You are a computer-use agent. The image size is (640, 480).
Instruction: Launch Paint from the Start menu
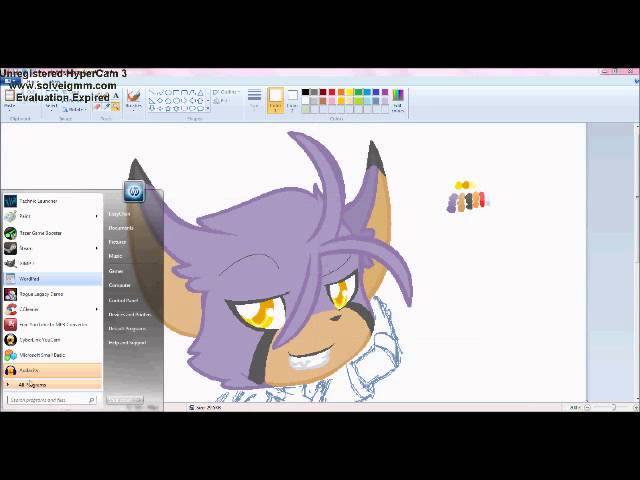[52, 216]
